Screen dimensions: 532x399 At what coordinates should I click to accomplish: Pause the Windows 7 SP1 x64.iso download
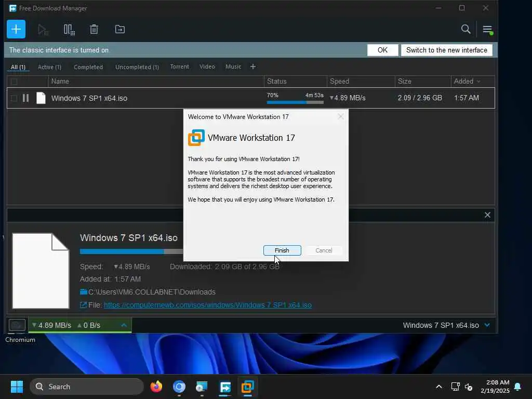25,98
